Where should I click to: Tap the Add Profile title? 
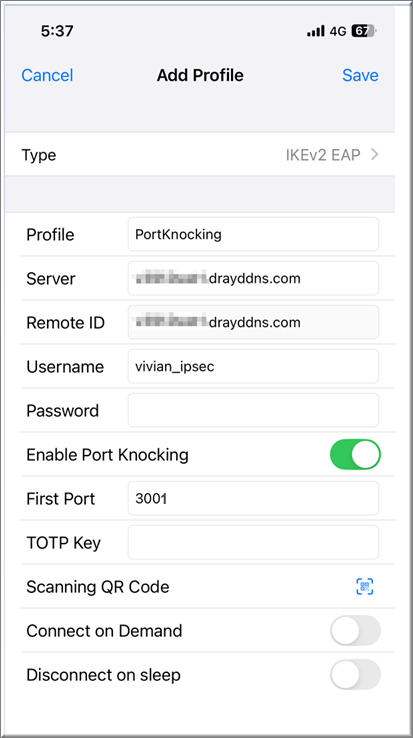200,75
